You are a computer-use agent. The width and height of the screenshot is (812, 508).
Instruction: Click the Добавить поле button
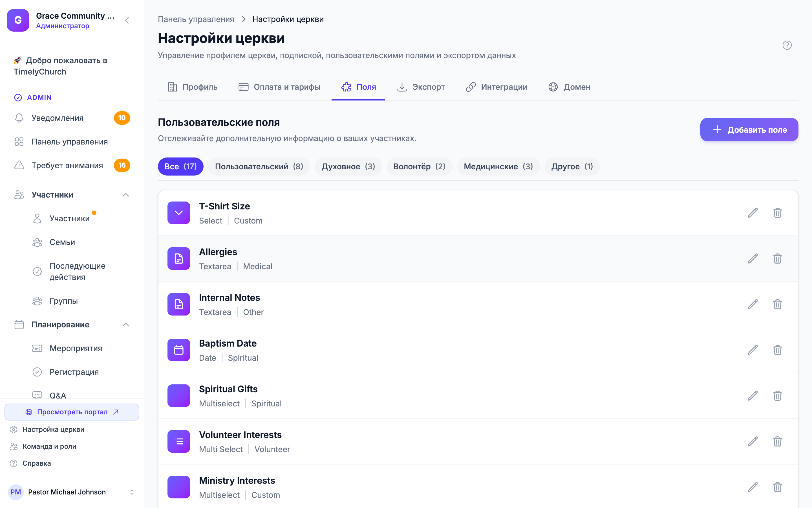tap(749, 130)
